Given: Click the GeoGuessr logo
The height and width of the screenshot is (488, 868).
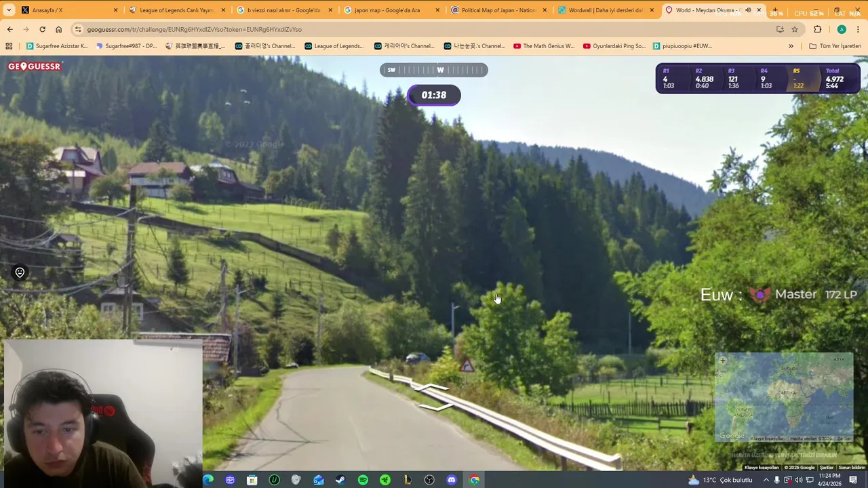Looking at the screenshot, I should pos(35,66).
